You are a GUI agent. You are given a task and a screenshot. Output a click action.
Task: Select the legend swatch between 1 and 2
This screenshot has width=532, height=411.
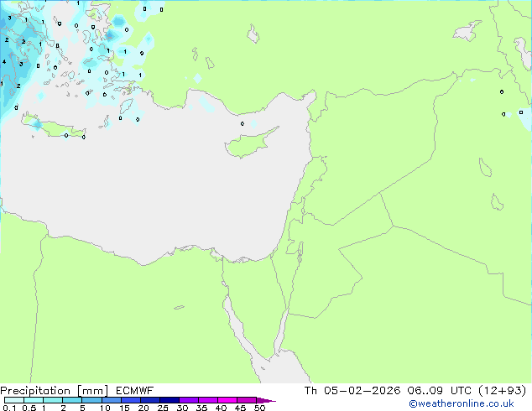coord(53,400)
